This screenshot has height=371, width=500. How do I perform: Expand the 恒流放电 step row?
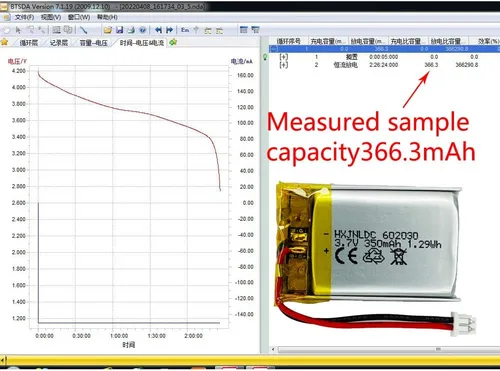click(x=284, y=65)
